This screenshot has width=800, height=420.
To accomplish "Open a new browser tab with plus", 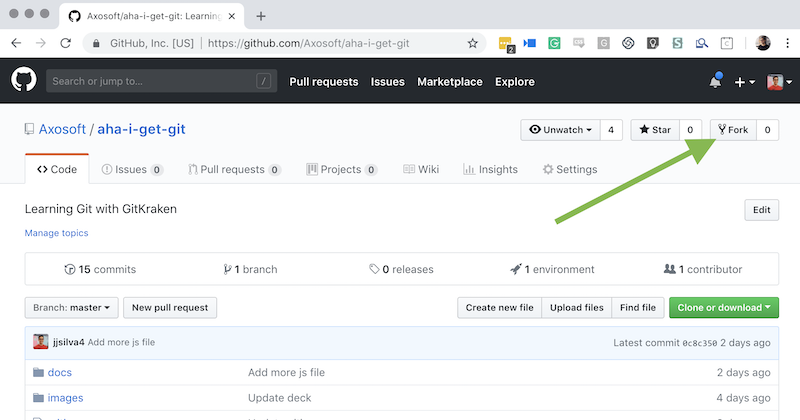I will pos(261,16).
